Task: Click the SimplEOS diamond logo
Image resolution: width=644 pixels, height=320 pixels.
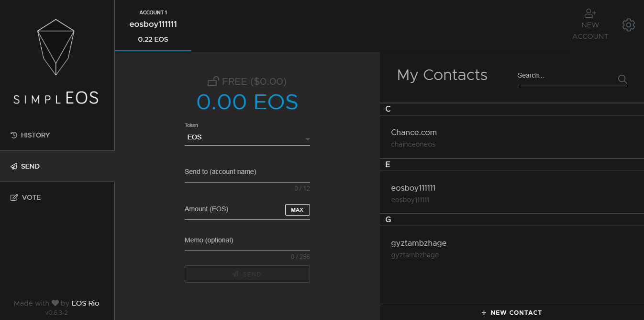Action: (56, 47)
